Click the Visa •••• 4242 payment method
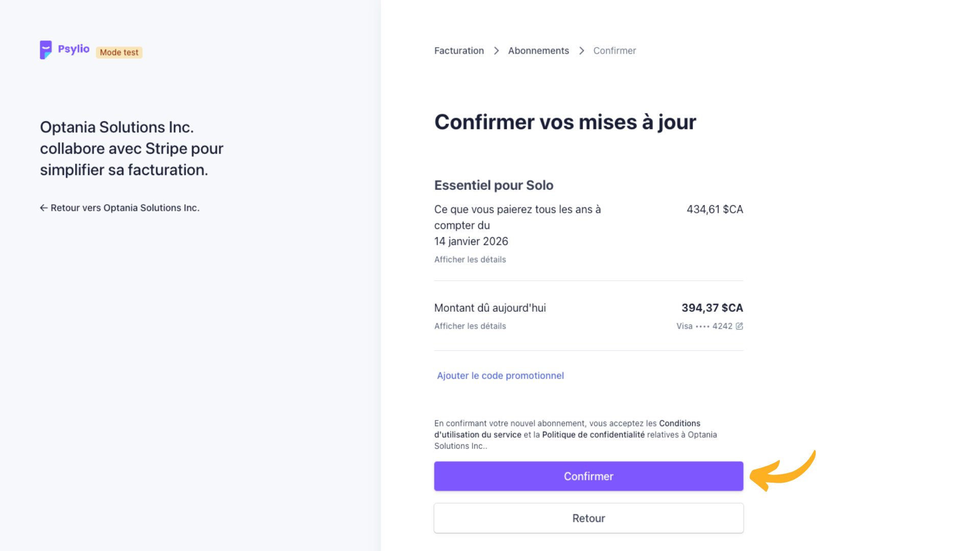Viewport: 980px width, 551px height. [x=704, y=326]
